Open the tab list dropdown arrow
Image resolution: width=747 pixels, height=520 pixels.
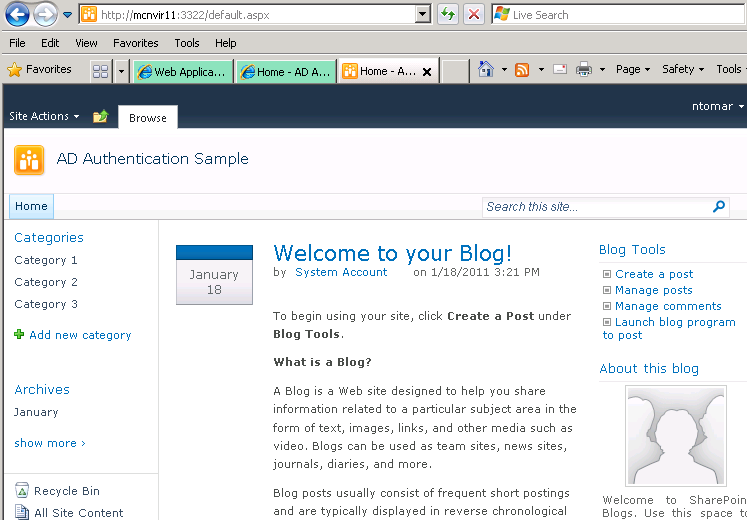click(x=121, y=71)
